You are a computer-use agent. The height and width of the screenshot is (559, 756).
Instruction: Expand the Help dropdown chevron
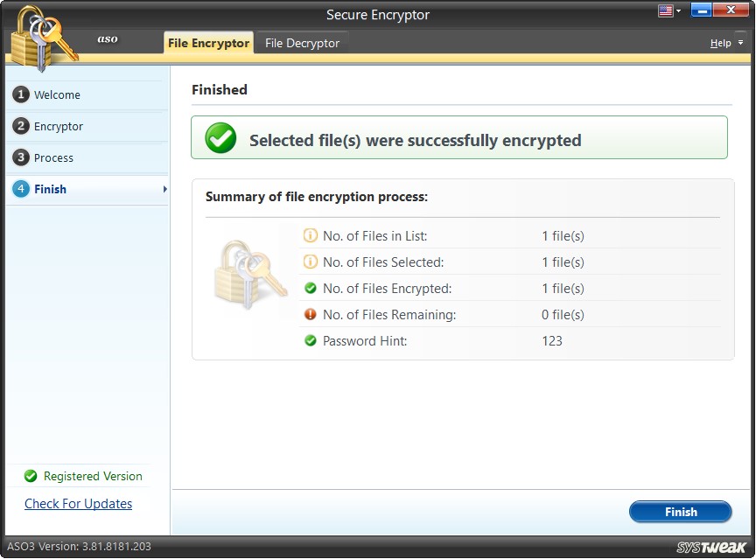pyautogui.click(x=738, y=42)
